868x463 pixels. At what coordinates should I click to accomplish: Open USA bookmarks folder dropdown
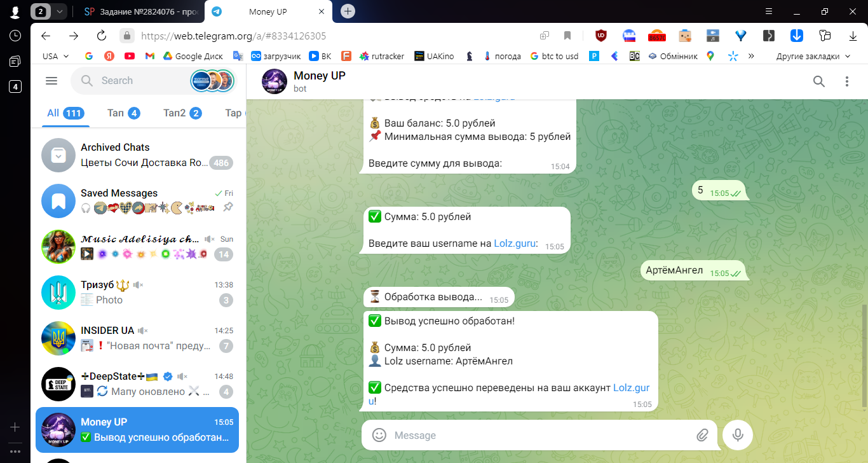pos(55,56)
